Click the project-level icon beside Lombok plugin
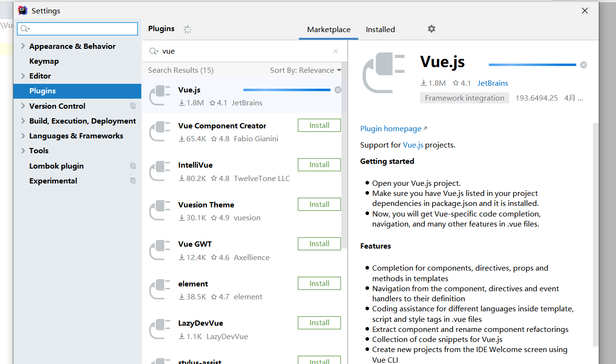 pos(133,166)
